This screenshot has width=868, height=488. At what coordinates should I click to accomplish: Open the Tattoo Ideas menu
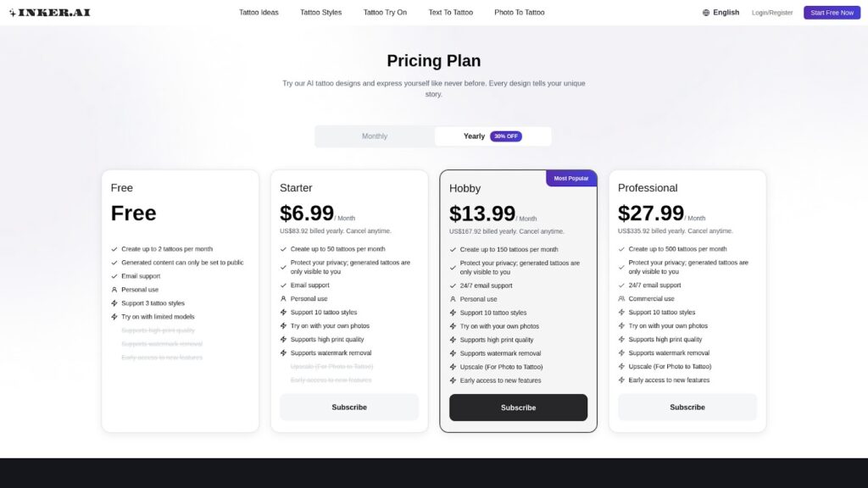(259, 12)
